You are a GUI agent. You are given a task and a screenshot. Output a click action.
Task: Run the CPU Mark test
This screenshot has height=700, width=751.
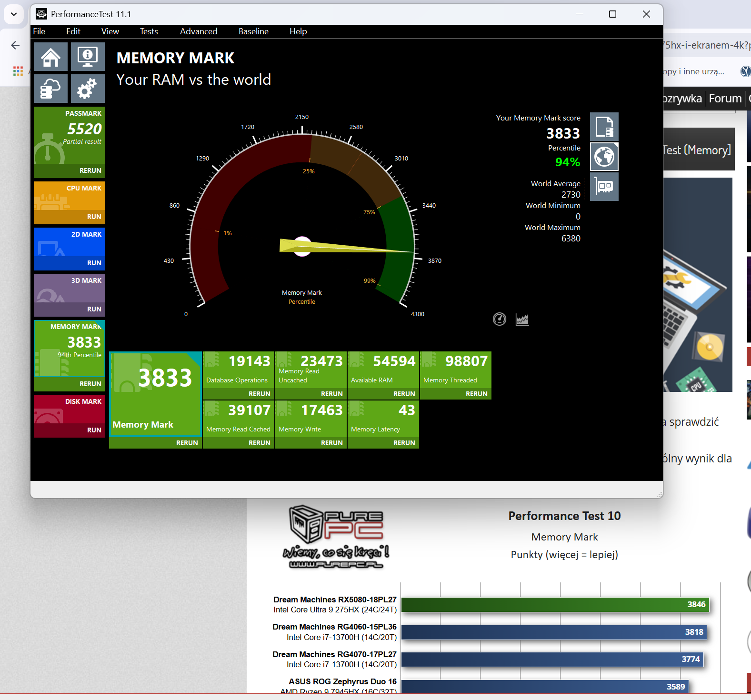pyautogui.click(x=94, y=217)
